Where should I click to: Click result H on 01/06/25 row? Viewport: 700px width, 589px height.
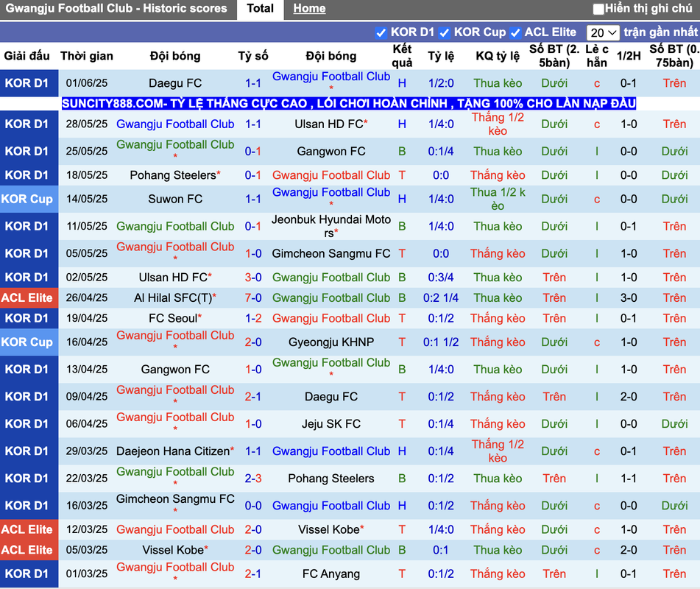(402, 83)
